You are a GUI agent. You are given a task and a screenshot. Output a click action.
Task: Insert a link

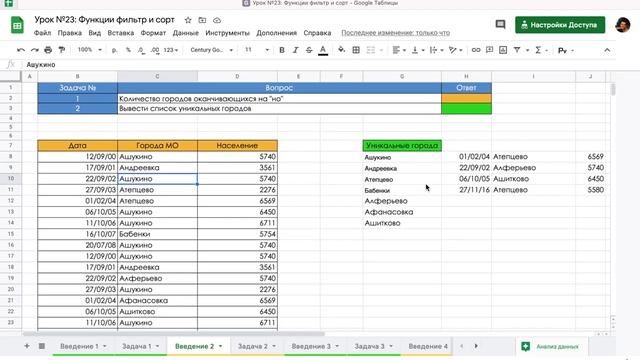476,50
